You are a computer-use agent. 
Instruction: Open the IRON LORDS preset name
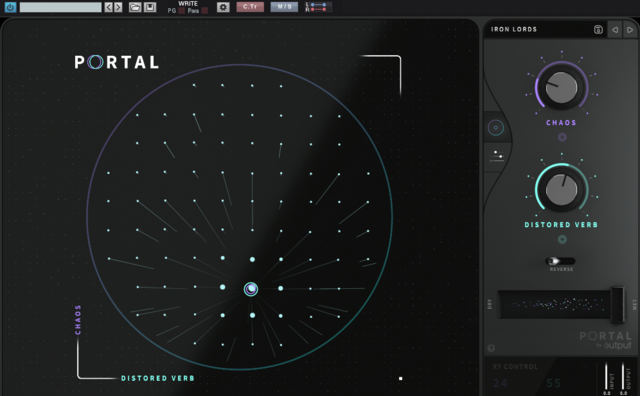[514, 29]
